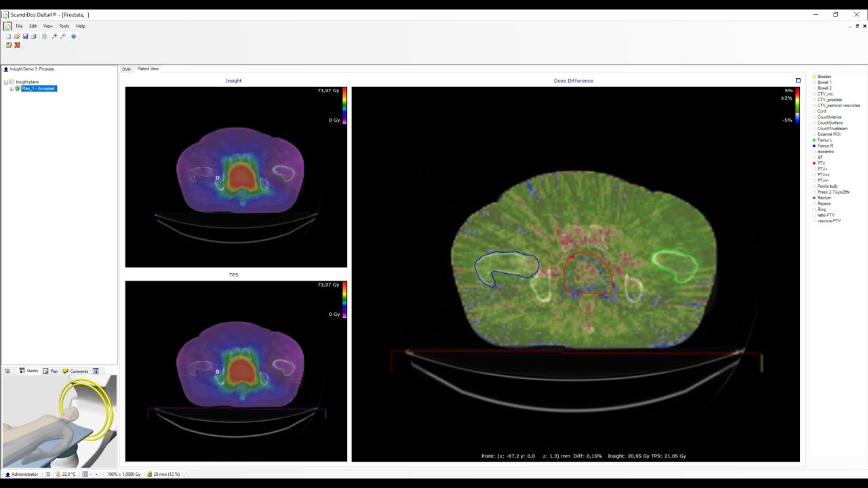The width and height of the screenshot is (868, 488).
Task: Click the Insight Demo 3 Prostate patient label
Action: click(33, 69)
